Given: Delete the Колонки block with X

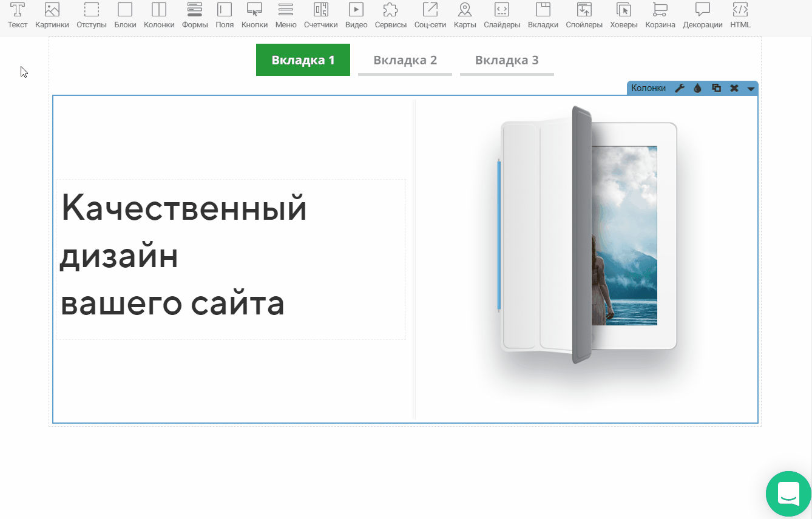Looking at the screenshot, I should click(x=734, y=89).
